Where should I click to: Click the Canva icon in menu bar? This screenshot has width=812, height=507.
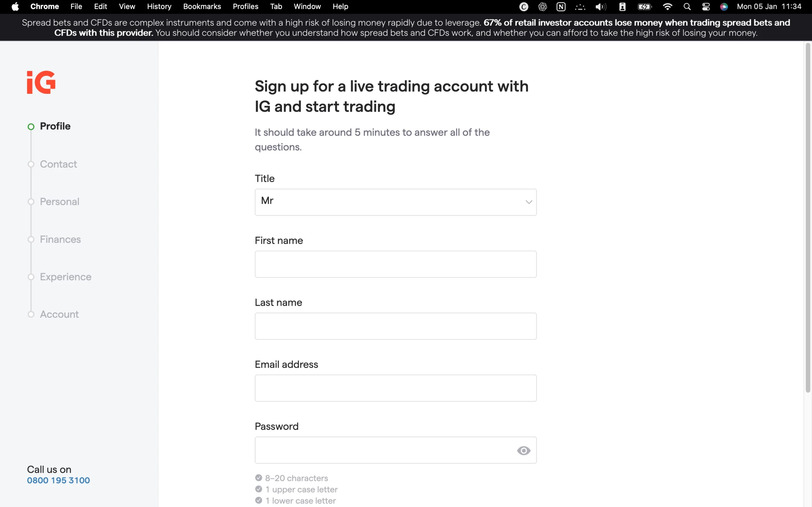(523, 6)
